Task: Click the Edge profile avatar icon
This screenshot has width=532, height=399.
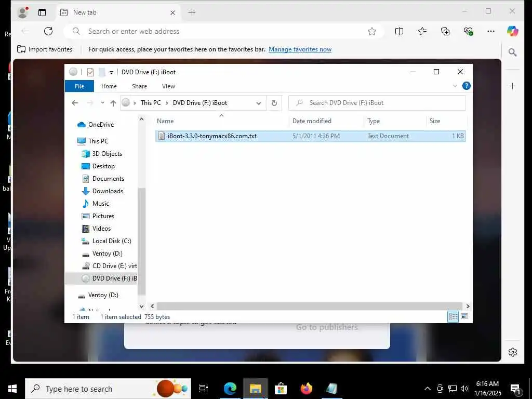Action: (x=23, y=12)
